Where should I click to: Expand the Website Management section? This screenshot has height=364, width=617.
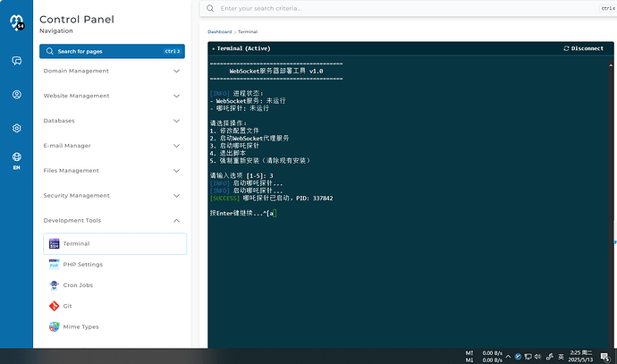coord(112,96)
